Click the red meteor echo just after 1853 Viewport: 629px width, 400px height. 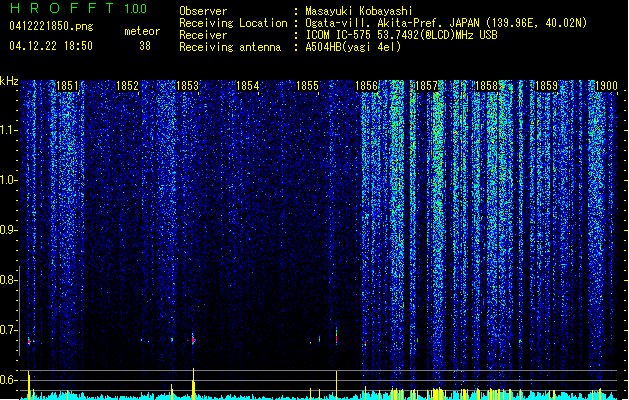tap(193, 340)
